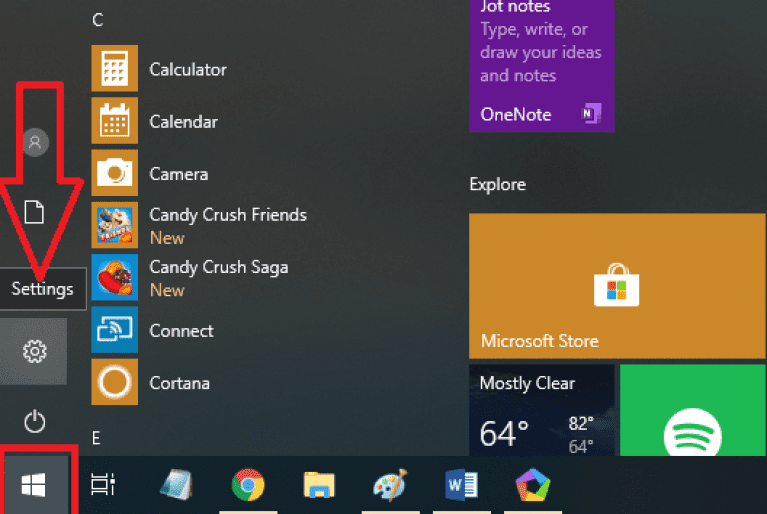This screenshot has height=514, width=767.
Task: Launch Google Chrome from the taskbar
Action: [x=248, y=485]
